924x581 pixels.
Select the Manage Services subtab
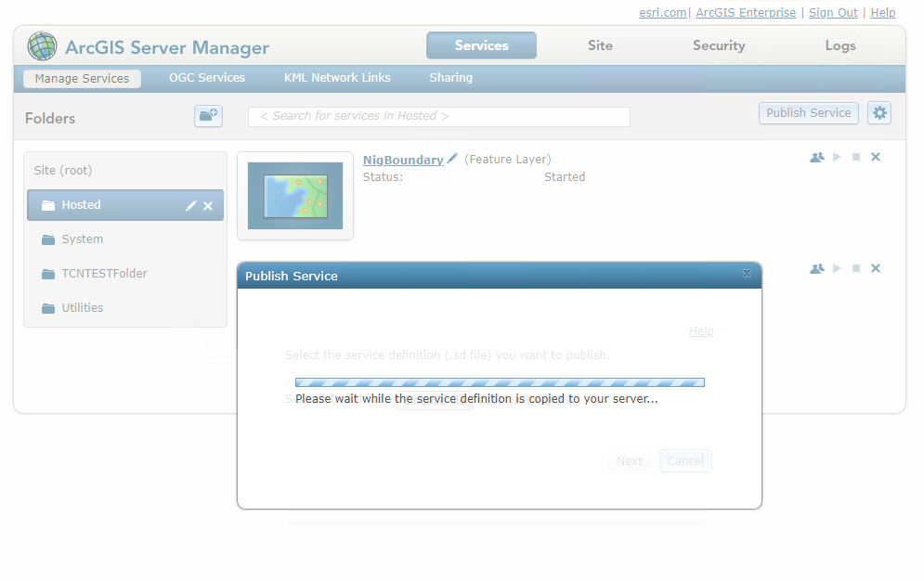coord(82,78)
